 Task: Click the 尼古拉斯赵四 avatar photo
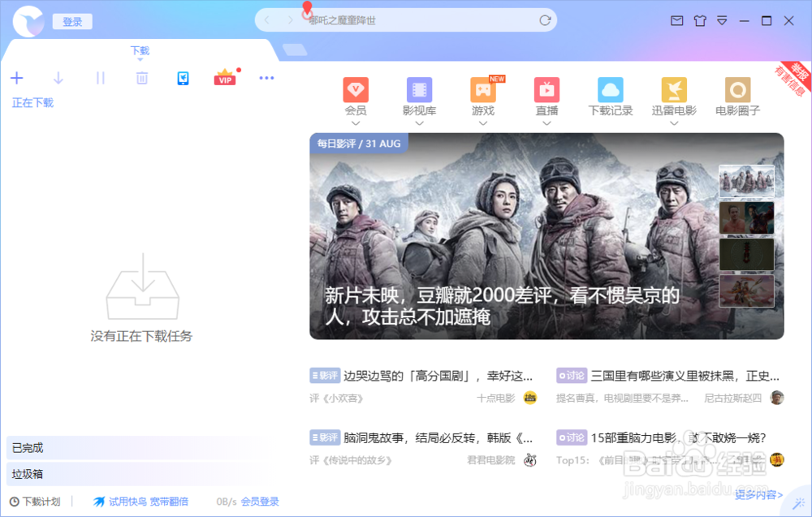coord(777,398)
